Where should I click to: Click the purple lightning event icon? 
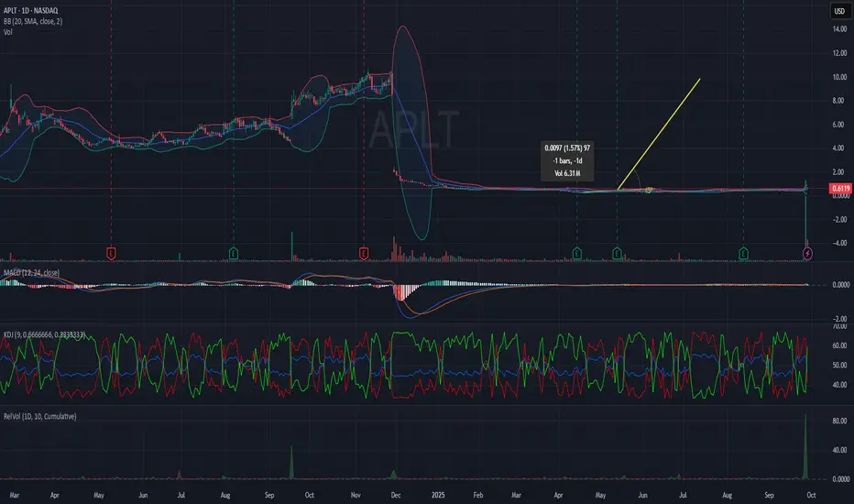point(807,253)
